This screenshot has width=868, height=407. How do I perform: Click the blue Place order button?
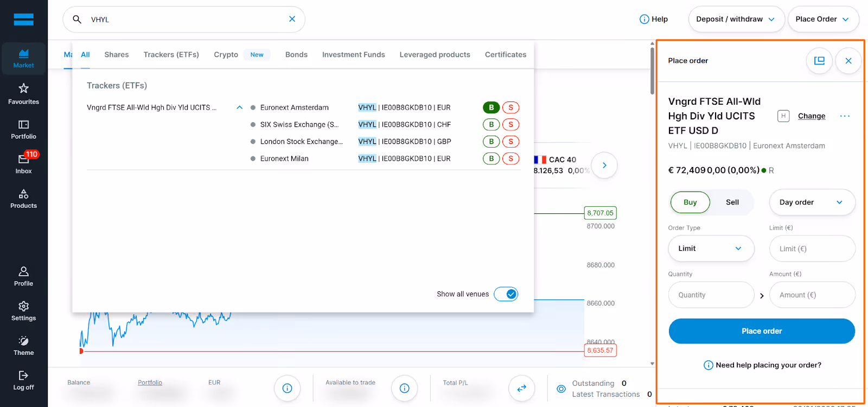762,331
